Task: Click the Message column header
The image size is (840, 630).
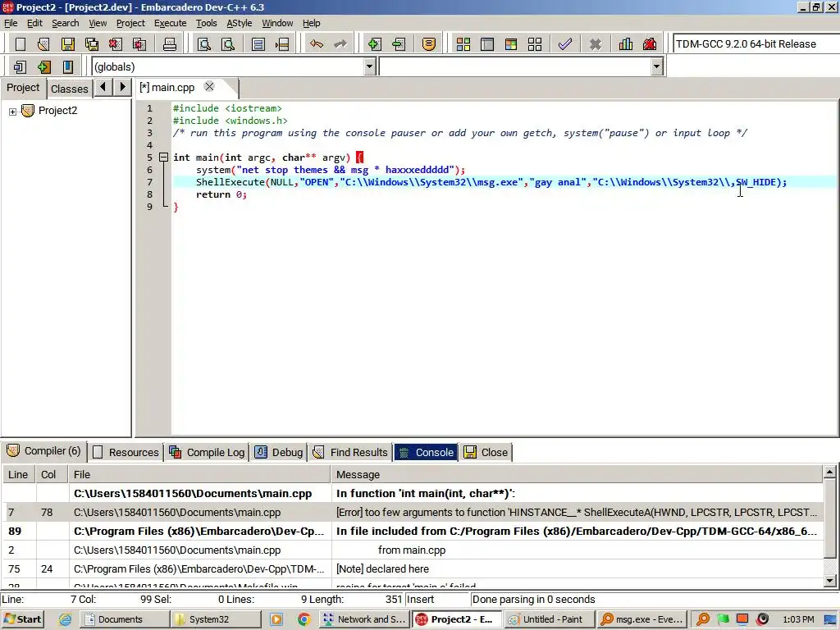Action: pyautogui.click(x=577, y=475)
